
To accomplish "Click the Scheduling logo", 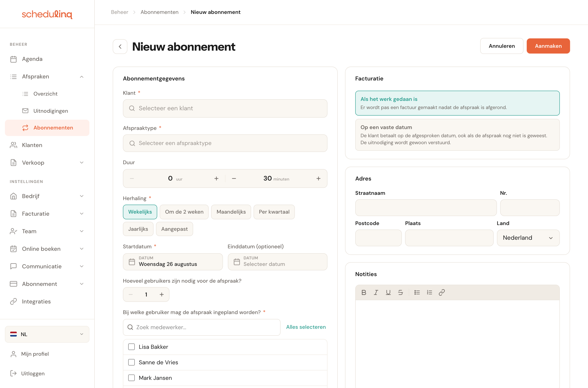I will (x=47, y=14).
